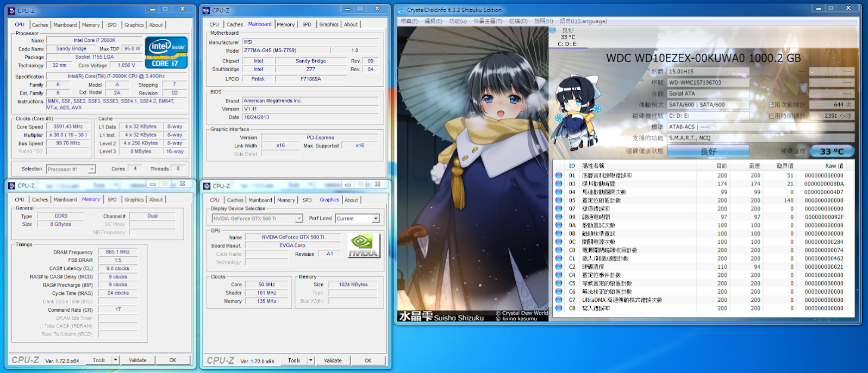Viewport: 868px width, 373px height.
Task: Click Tools button in the CPU-Z Graphics window
Action: point(294,361)
